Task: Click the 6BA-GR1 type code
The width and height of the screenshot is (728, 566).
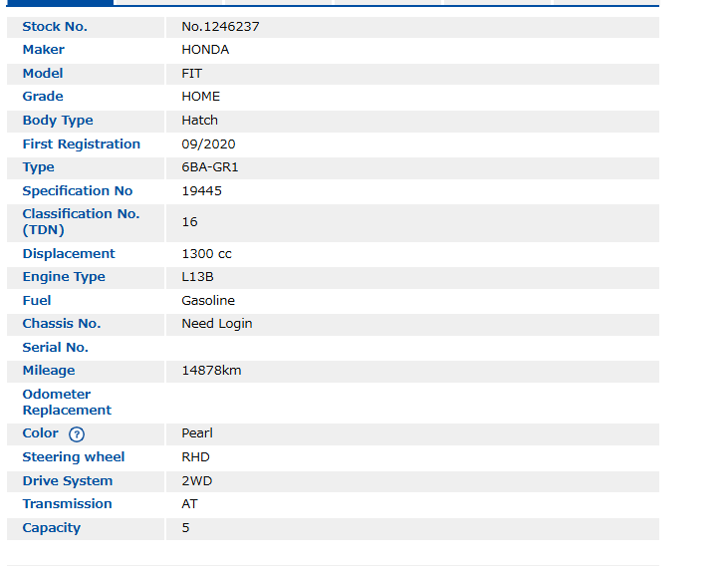Action: 209,167
